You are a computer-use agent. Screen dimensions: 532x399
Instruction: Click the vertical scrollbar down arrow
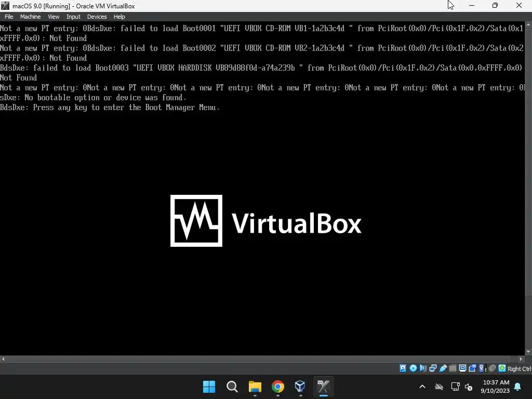tap(528, 352)
